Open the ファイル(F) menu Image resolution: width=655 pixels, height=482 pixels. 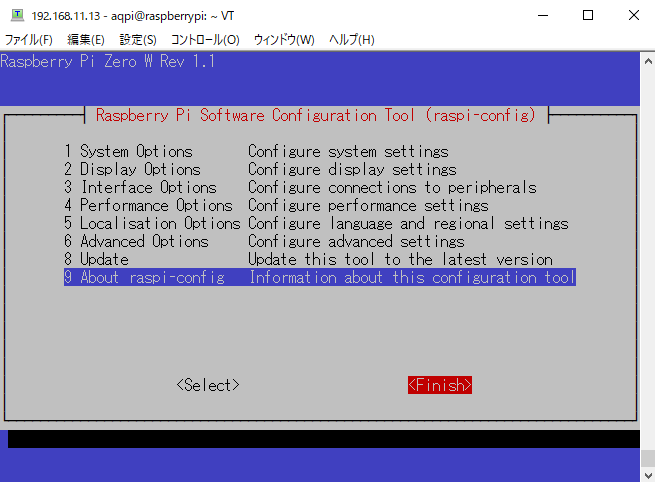28,40
